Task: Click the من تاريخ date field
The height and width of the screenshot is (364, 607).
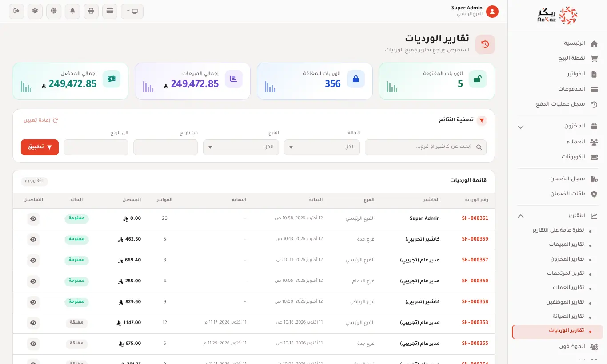Action: pyautogui.click(x=165, y=147)
